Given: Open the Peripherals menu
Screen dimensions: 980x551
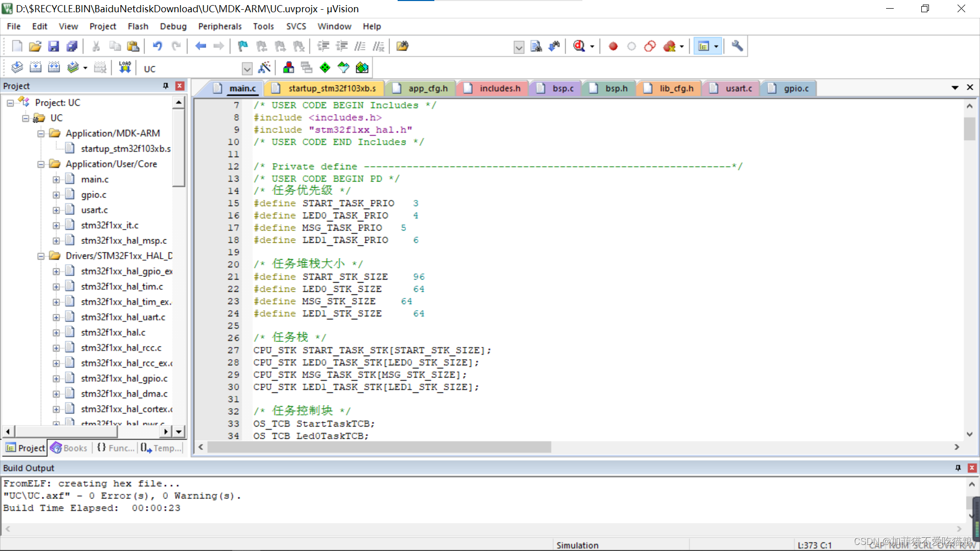Looking at the screenshot, I should [219, 26].
